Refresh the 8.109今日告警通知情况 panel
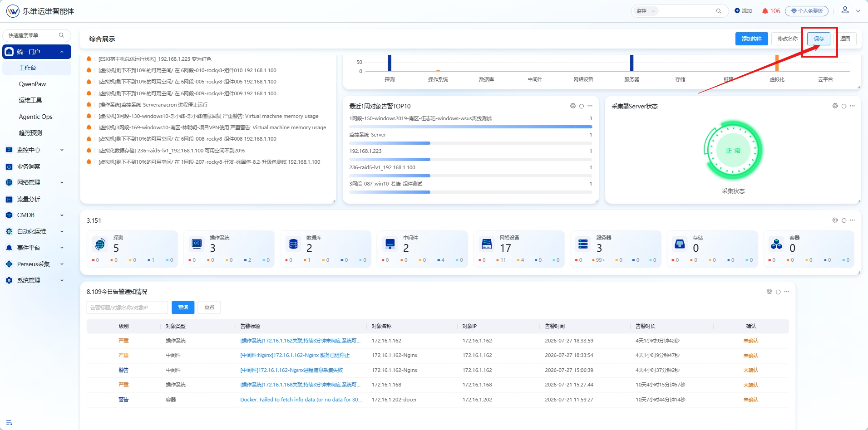Viewport: 868px width, 430px height. coord(778,292)
